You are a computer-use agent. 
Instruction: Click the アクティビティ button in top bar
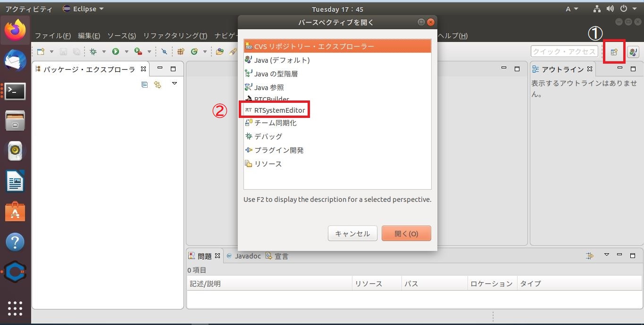coord(29,9)
